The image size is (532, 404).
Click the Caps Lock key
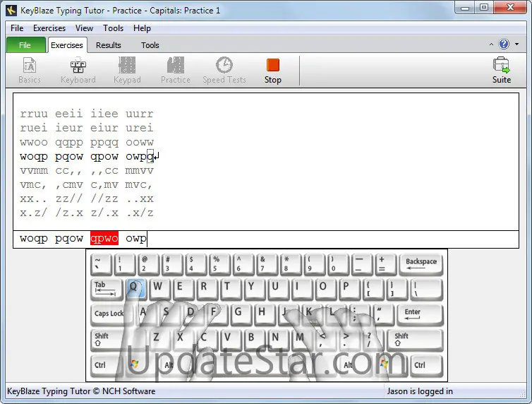(109, 314)
